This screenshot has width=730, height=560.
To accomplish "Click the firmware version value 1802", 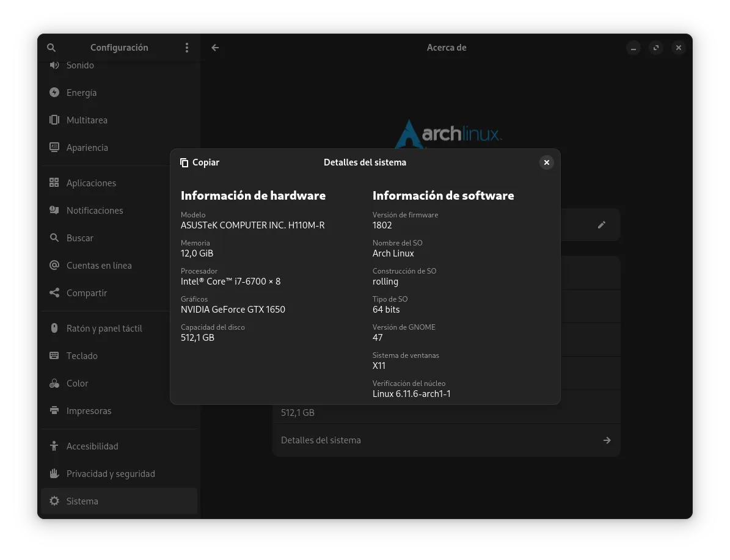I will pyautogui.click(x=382, y=225).
